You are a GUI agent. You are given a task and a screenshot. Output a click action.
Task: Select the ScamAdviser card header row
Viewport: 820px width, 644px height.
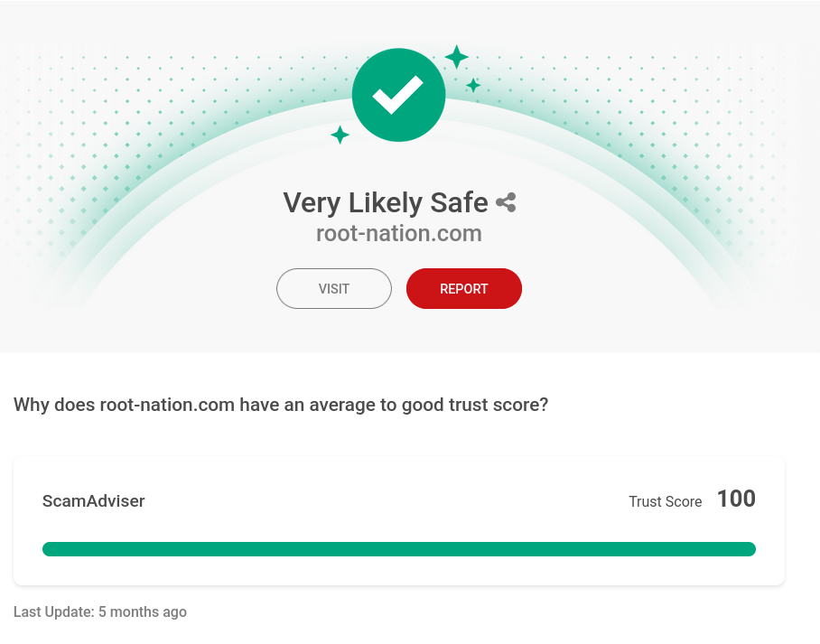point(398,500)
